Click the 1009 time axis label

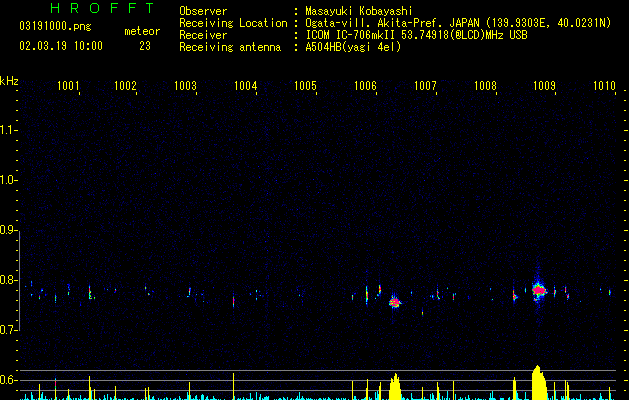[x=544, y=86]
